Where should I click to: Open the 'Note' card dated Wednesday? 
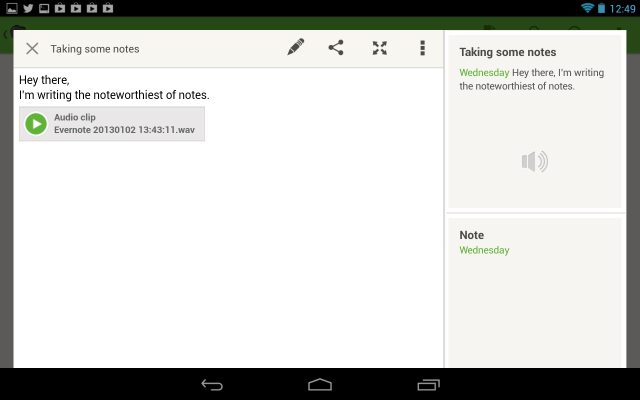535,292
